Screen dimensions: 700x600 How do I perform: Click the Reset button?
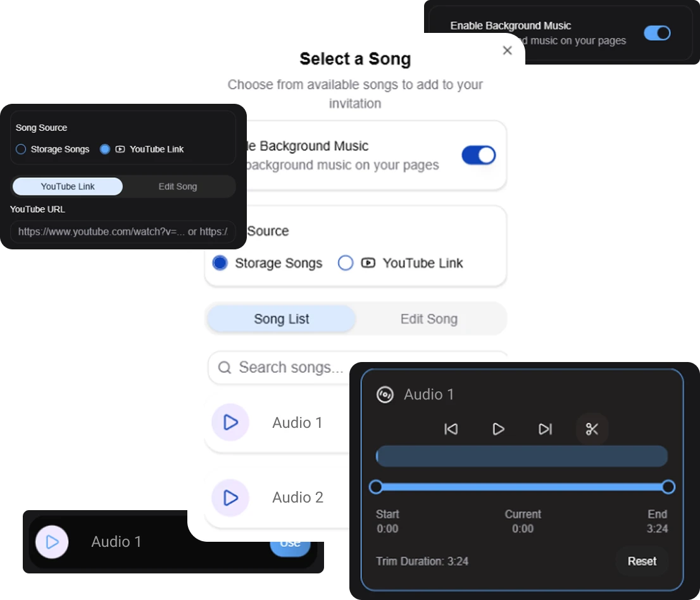642,561
